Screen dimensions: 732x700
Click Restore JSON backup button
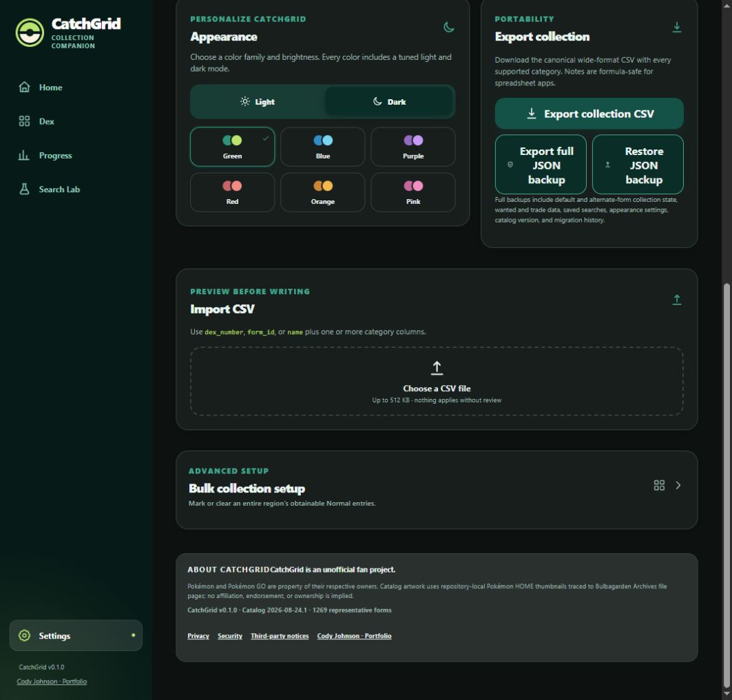(638, 165)
